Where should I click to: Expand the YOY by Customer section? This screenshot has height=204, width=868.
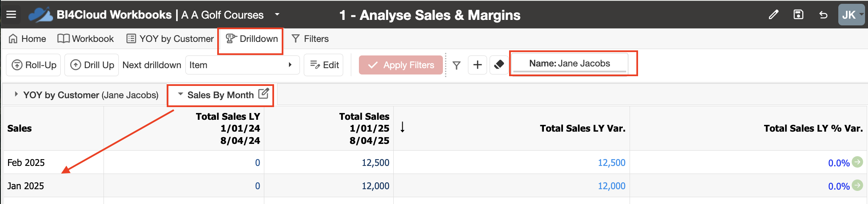(x=16, y=94)
